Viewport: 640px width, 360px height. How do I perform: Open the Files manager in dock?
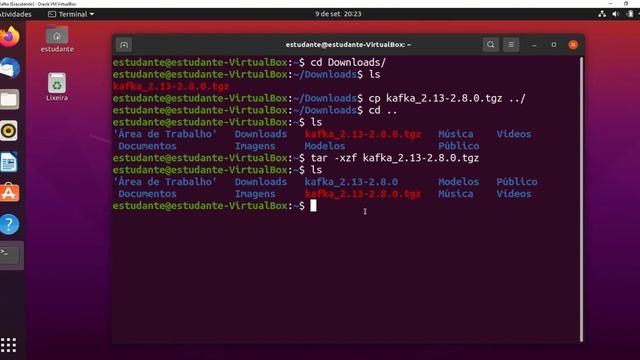tap(9, 99)
